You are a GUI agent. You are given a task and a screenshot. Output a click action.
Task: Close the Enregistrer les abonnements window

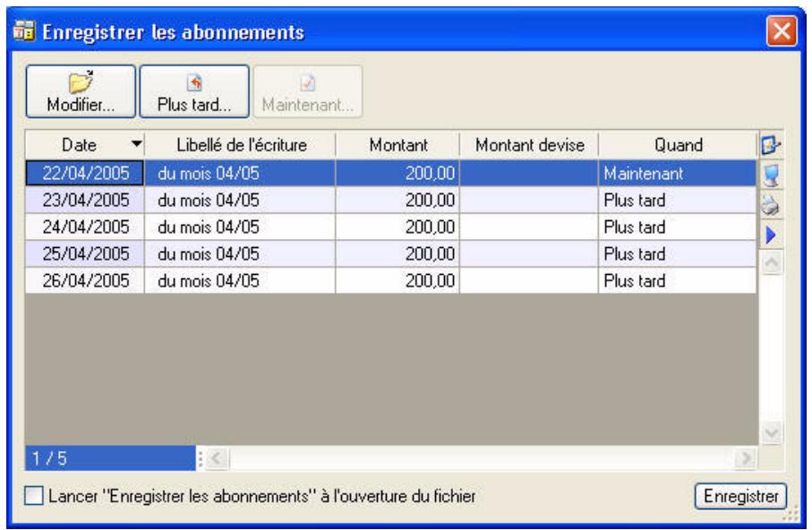tap(782, 31)
